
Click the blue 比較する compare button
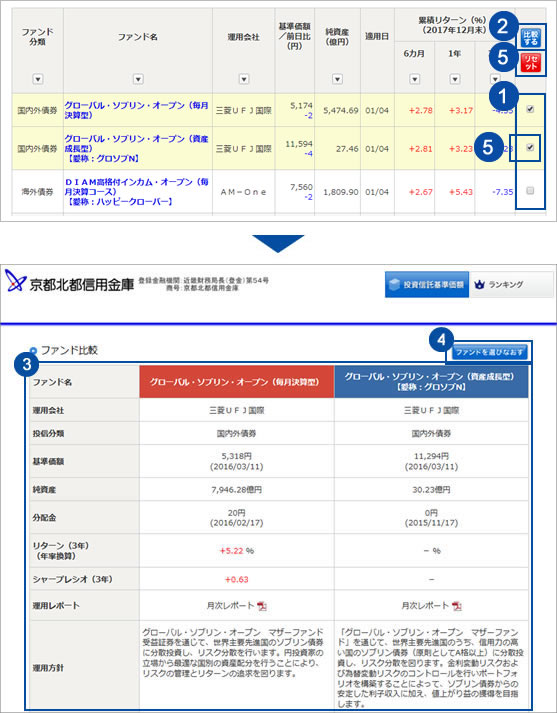pyautogui.click(x=530, y=39)
